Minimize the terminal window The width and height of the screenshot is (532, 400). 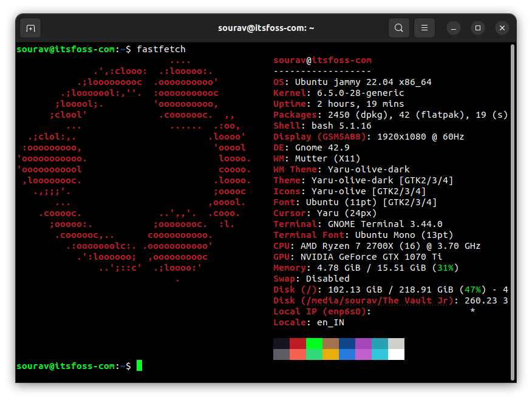(454, 28)
